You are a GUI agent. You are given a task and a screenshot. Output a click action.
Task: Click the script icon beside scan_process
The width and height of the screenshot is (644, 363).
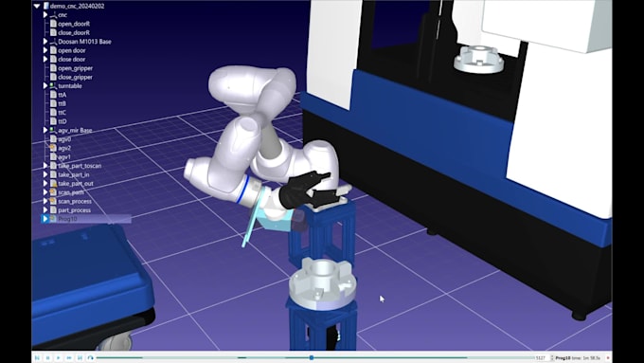coord(53,201)
